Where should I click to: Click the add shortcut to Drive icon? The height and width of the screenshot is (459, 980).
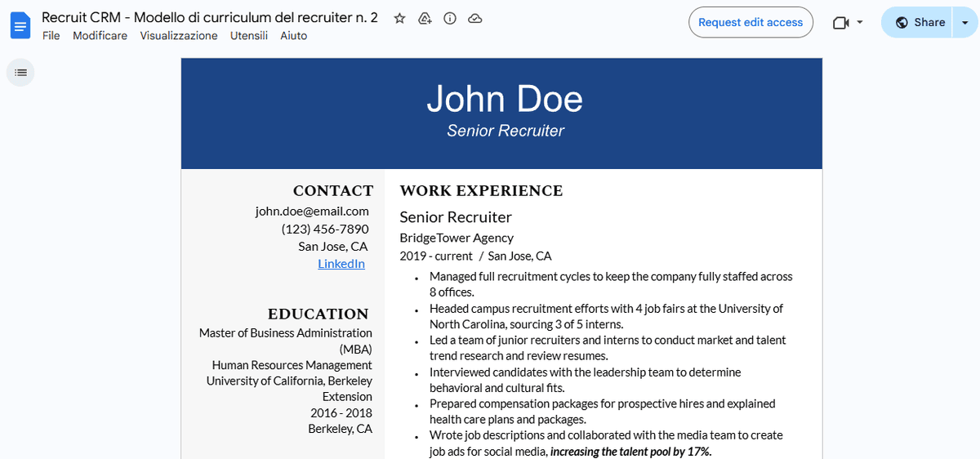tap(425, 19)
